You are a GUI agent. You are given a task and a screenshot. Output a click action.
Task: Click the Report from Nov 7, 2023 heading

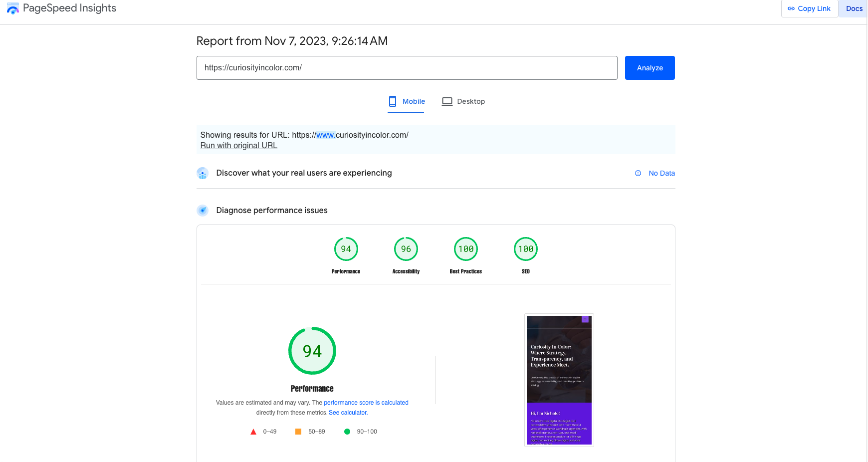(292, 41)
